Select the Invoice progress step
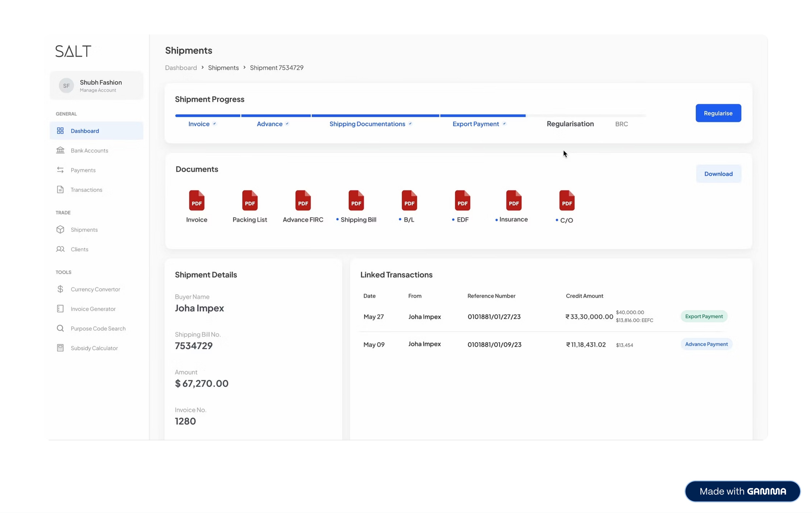Viewport: 812px width, 513px height. coord(199,124)
